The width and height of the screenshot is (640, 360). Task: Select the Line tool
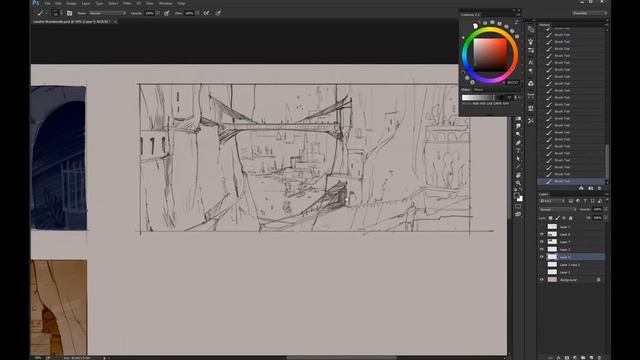coord(518,167)
